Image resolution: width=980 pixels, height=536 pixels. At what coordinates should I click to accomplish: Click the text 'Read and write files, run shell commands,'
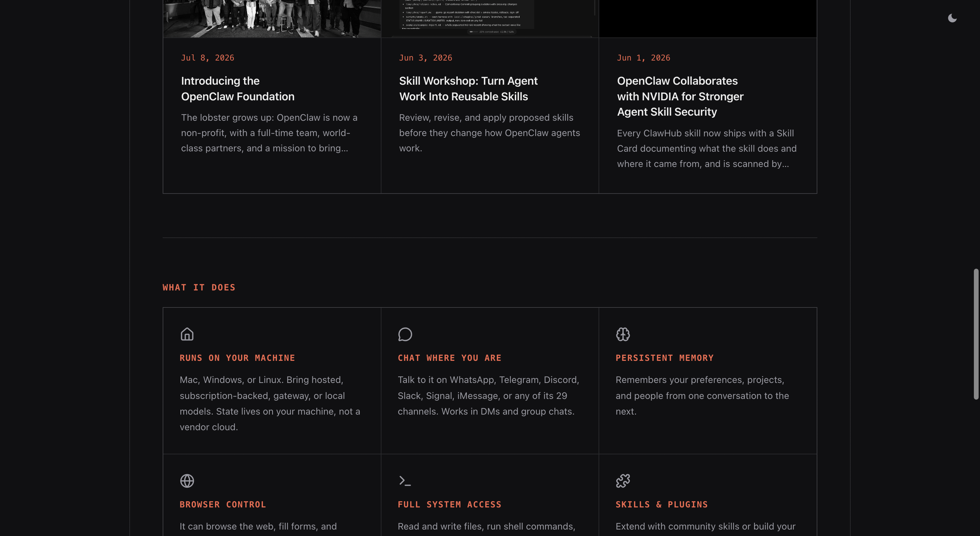pos(487,526)
